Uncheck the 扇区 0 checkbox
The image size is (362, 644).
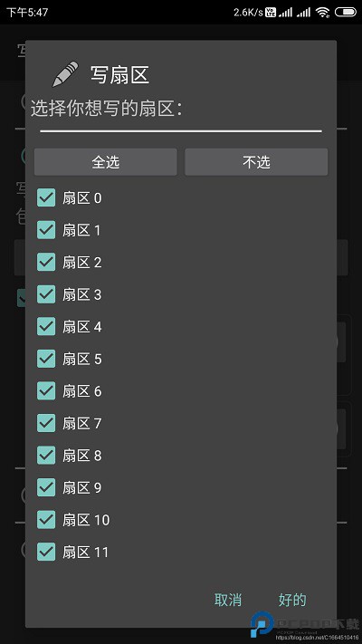pos(46,197)
